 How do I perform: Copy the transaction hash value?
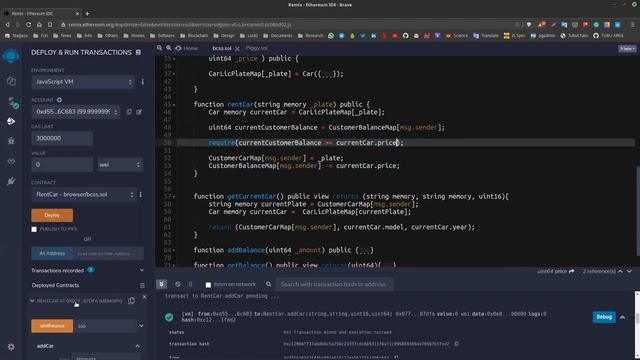[456, 344]
